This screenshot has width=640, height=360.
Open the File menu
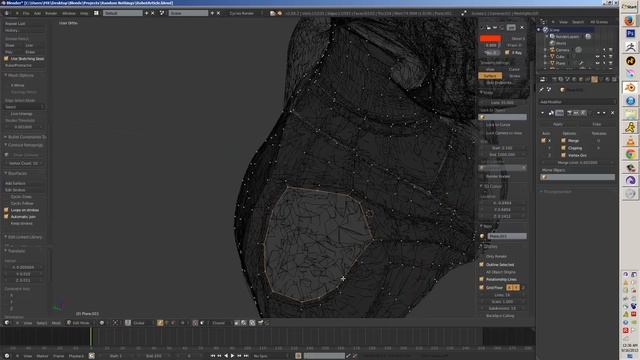click(x=26, y=13)
